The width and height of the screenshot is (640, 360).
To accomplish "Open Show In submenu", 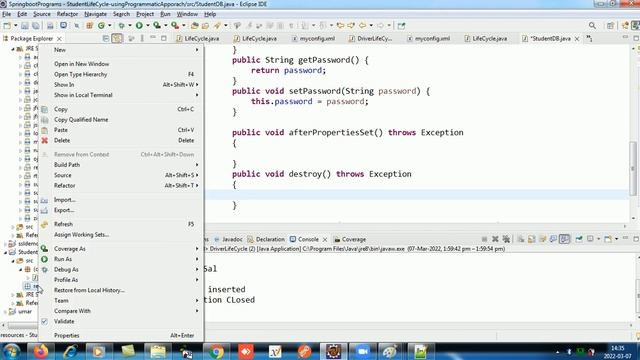I will [122, 85].
